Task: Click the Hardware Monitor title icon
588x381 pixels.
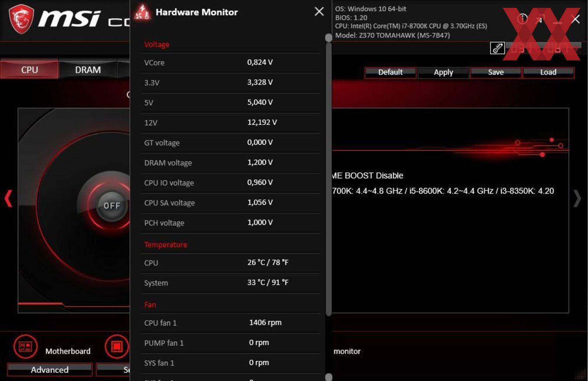Action: pos(142,12)
